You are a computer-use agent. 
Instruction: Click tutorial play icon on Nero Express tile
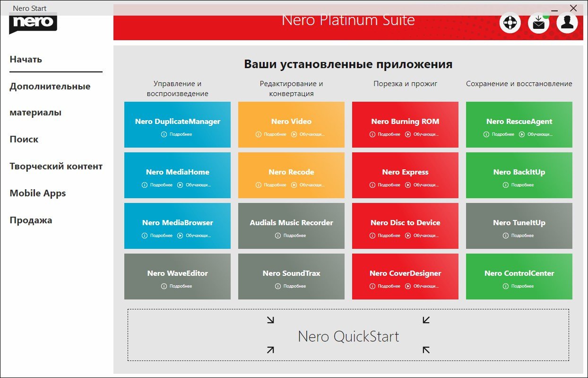(408, 185)
